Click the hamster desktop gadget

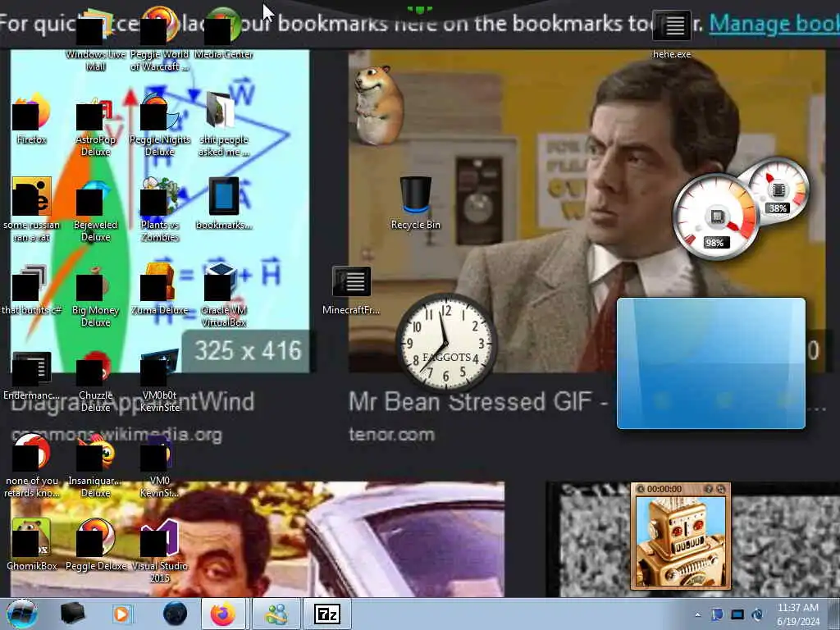coord(378,105)
